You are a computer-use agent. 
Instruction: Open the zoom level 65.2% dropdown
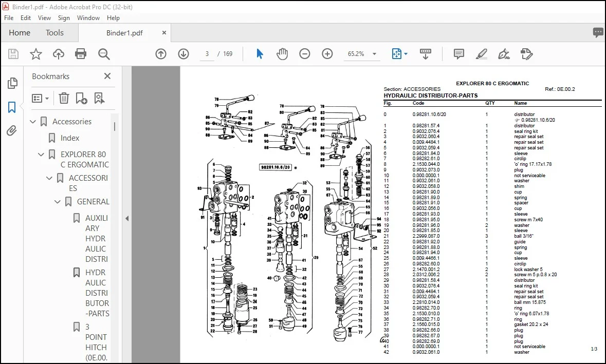[x=374, y=54]
